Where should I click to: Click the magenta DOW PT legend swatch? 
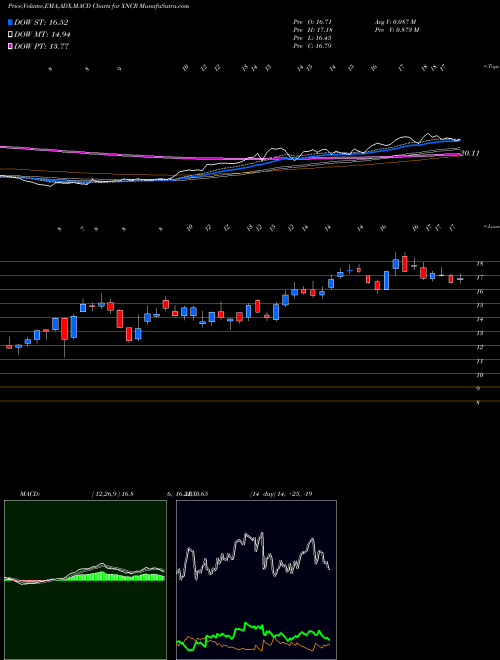pos(11,46)
